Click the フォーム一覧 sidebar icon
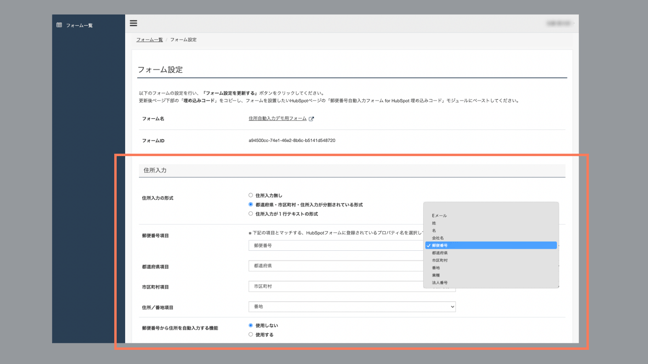Viewport: 648px width, 364px height. coord(59,25)
